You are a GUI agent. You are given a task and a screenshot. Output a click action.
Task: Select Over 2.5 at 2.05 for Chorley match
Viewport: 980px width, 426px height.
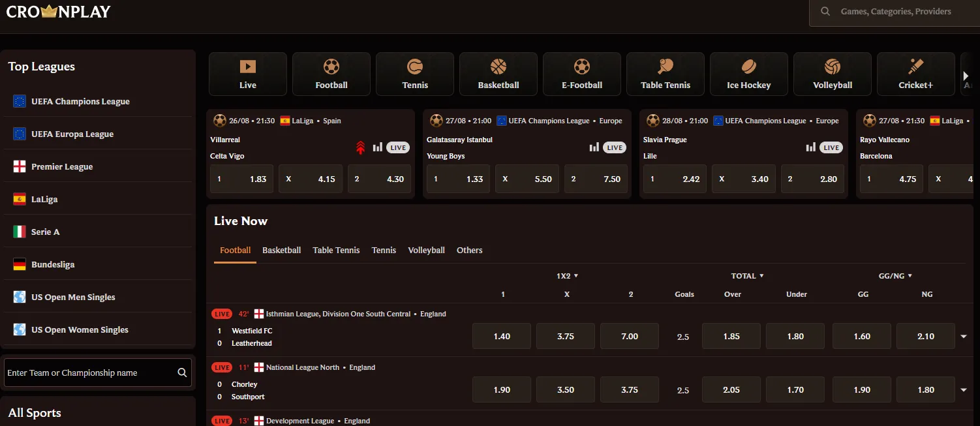pyautogui.click(x=731, y=390)
